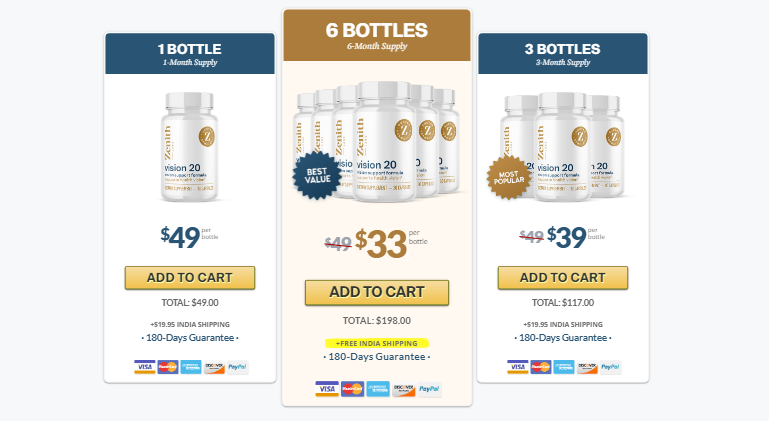Click the 3 Bottles card header
769x421 pixels.
(563, 54)
